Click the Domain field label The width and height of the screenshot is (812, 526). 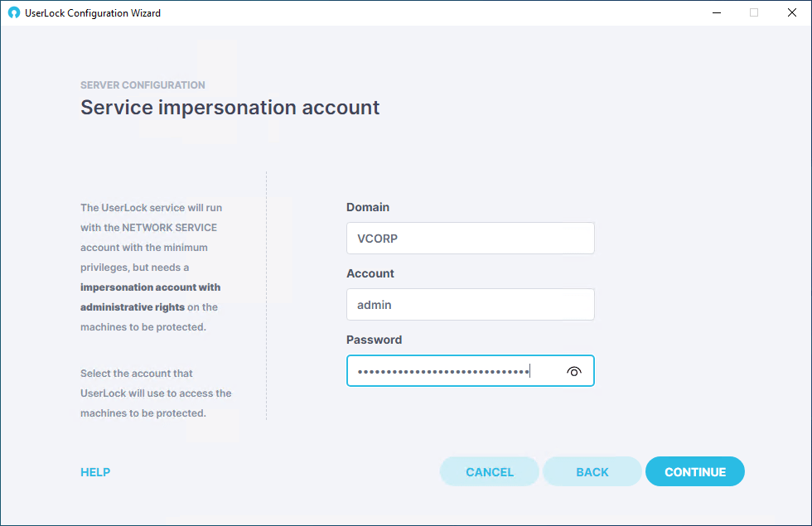pyautogui.click(x=368, y=207)
